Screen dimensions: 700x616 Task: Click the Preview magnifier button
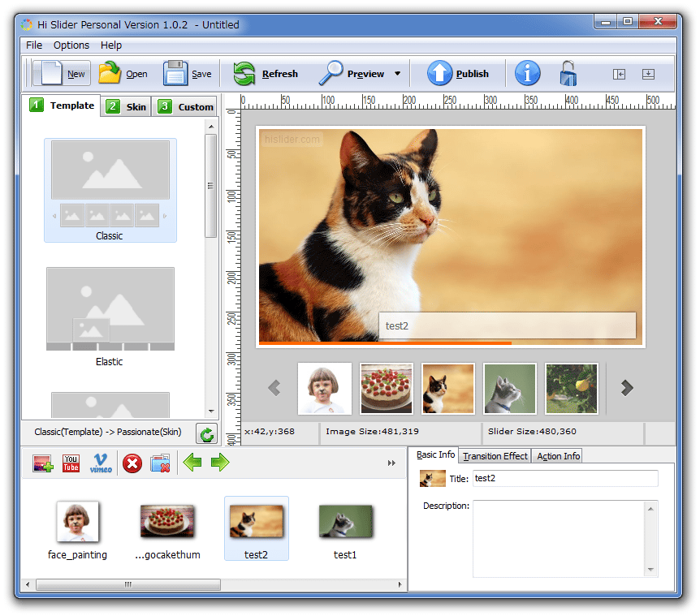click(x=352, y=74)
